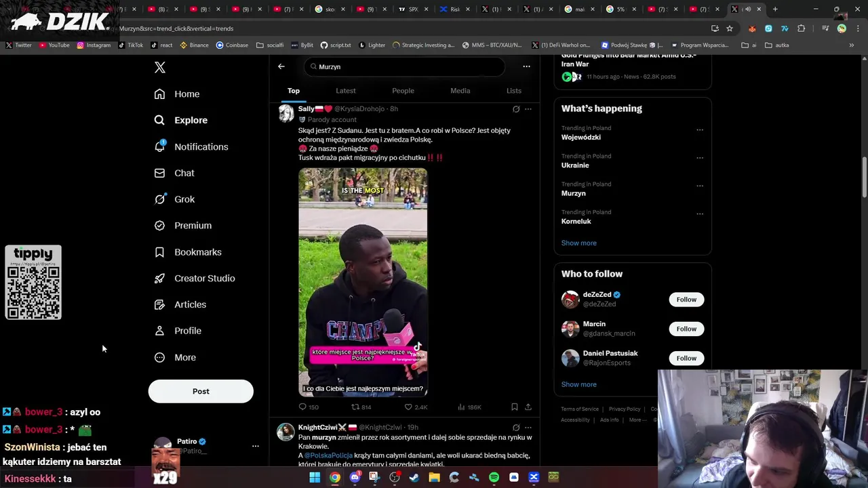Open Notifications in the sidebar
The height and width of the screenshot is (488, 868).
[x=191, y=146]
